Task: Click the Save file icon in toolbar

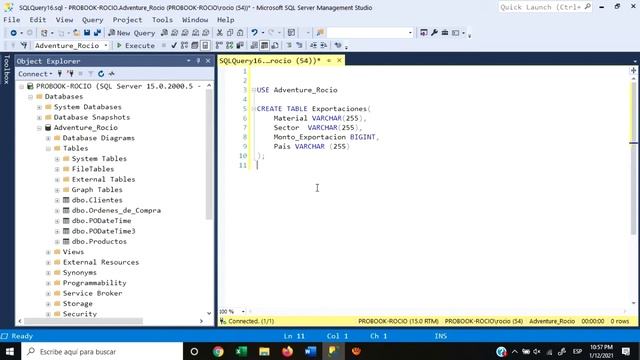Action: (x=87, y=33)
